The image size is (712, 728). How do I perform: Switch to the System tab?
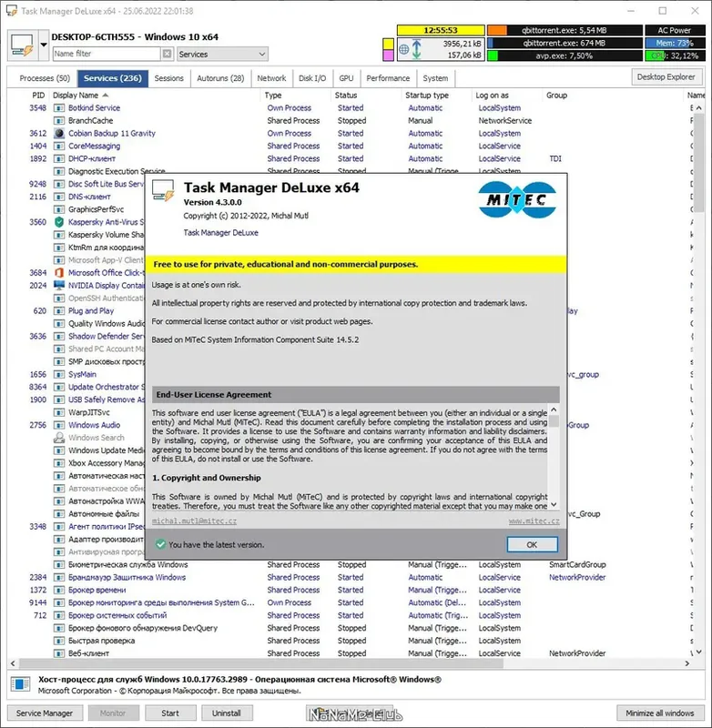(435, 78)
